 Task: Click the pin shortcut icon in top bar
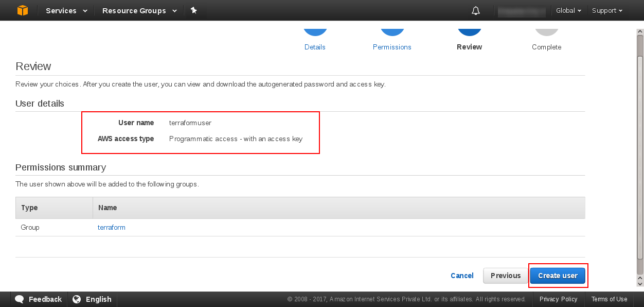point(194,10)
